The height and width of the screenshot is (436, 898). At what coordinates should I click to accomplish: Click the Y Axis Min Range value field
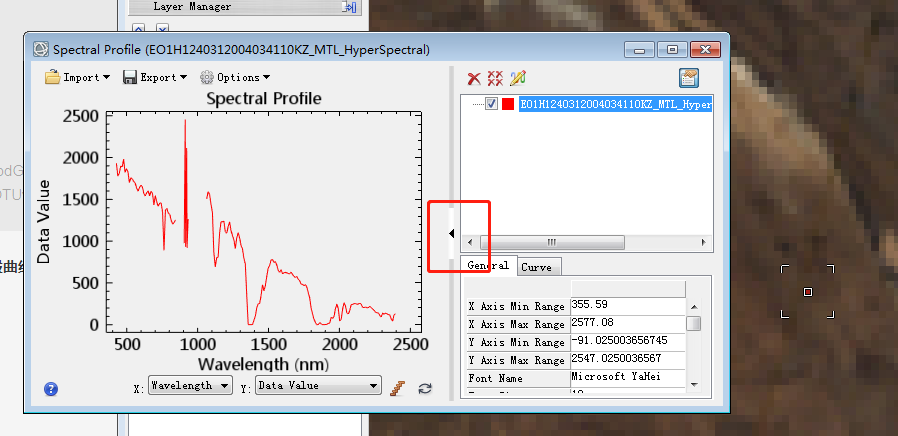pos(628,341)
